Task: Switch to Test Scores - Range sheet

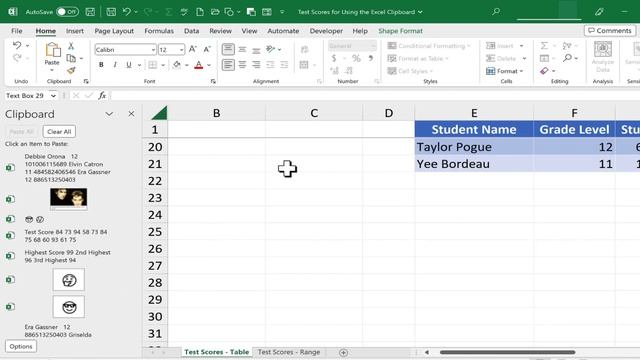Action: coord(289,352)
